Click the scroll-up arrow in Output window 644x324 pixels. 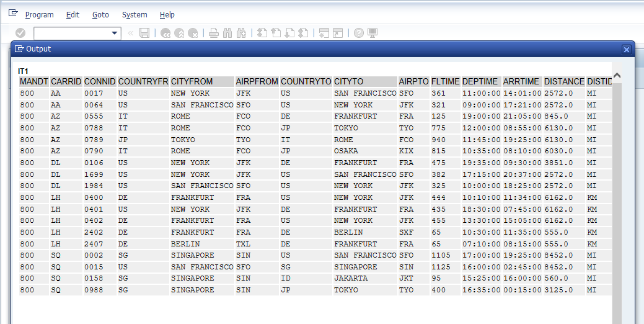(617, 76)
